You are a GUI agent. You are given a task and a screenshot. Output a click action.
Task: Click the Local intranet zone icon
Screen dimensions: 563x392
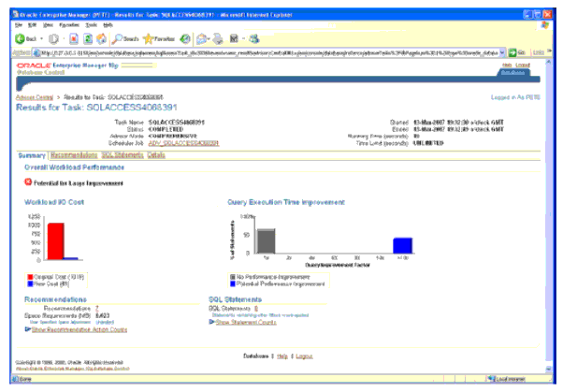click(490, 379)
